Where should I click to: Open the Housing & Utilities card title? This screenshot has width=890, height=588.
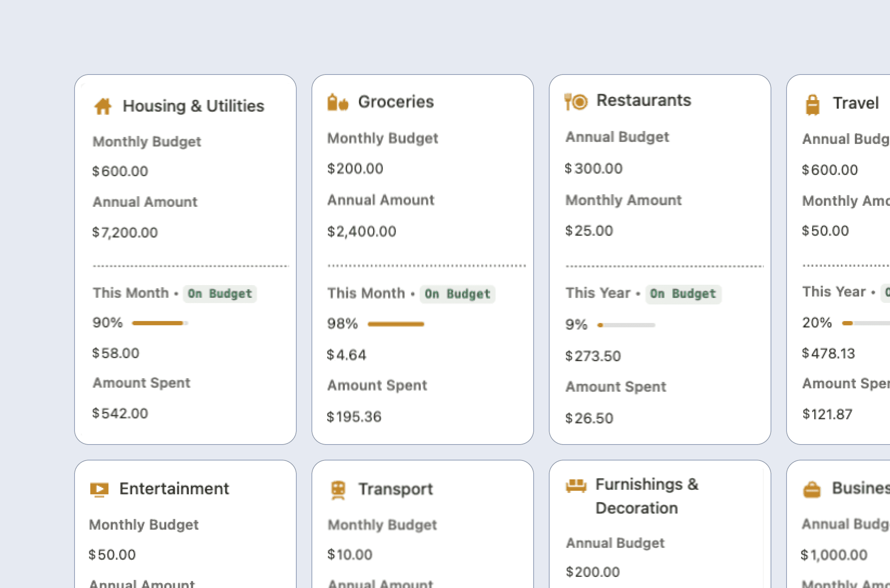pyautogui.click(x=194, y=106)
